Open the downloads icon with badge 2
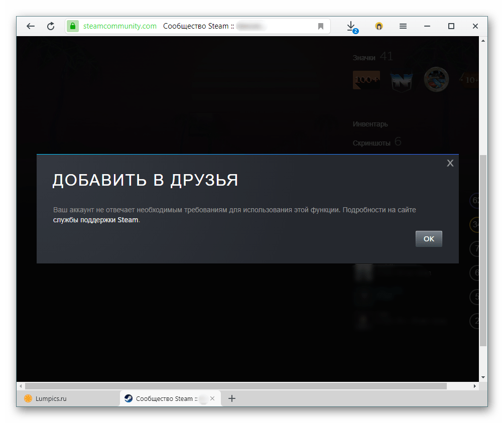This screenshot has width=504, height=423. pos(352,27)
